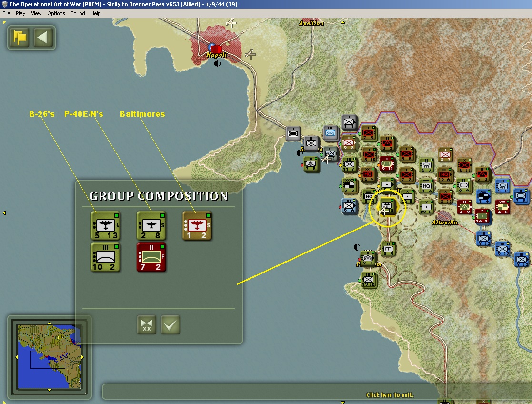Click the yellow flags button
This screenshot has width=532, height=404.
point(20,37)
